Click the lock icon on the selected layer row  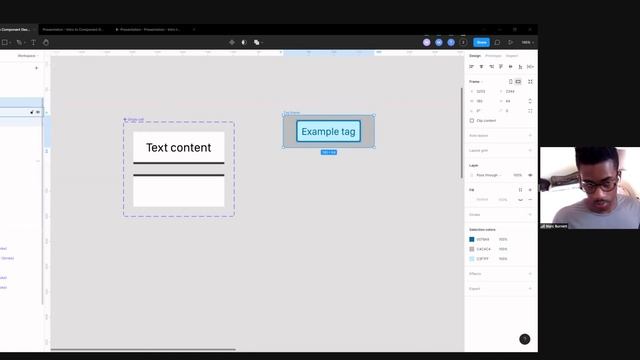[32, 112]
